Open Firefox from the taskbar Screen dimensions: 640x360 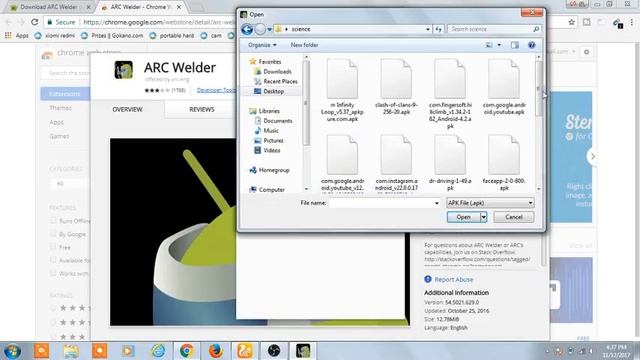click(216, 351)
